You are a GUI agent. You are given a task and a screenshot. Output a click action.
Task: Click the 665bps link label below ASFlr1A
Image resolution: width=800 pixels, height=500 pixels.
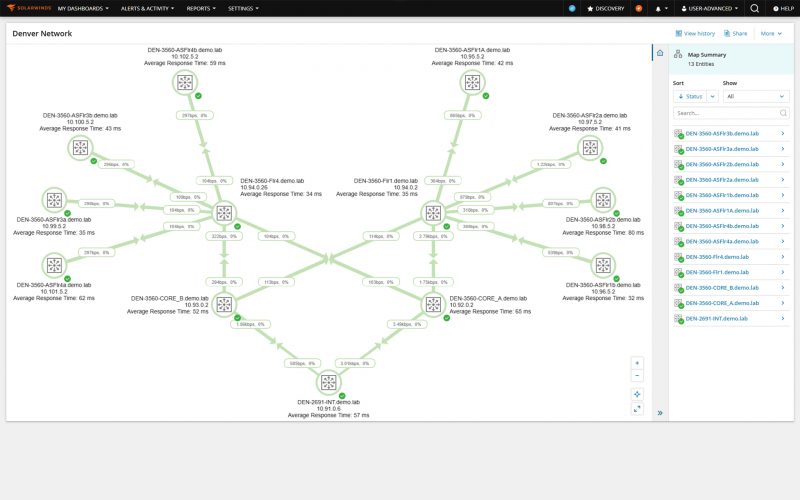point(462,115)
